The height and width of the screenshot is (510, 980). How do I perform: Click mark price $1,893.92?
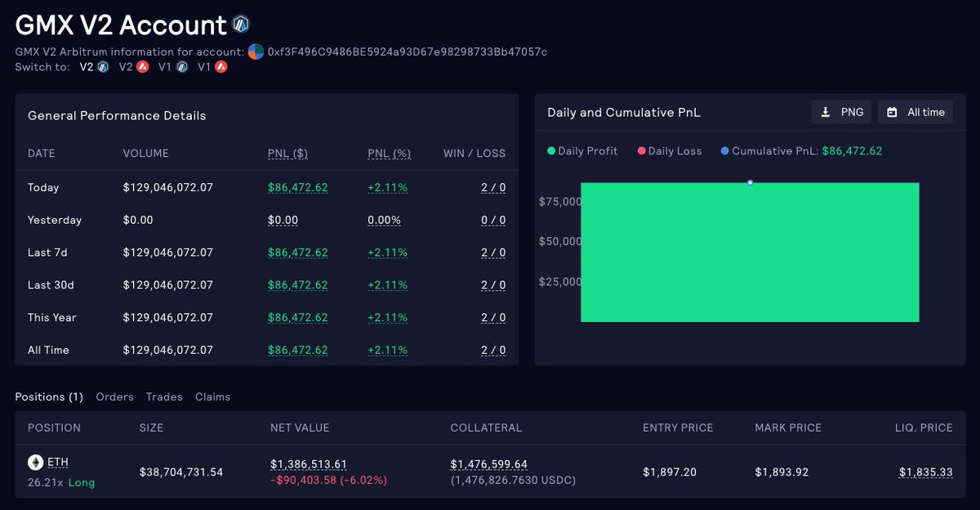[x=781, y=472]
